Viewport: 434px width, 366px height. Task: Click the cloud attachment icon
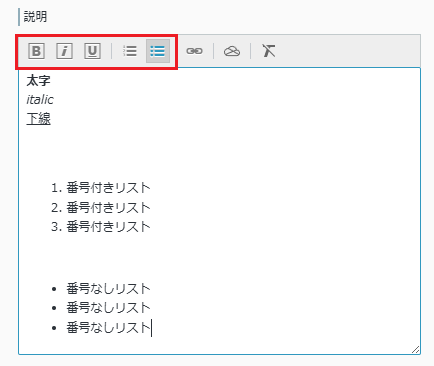(x=232, y=51)
